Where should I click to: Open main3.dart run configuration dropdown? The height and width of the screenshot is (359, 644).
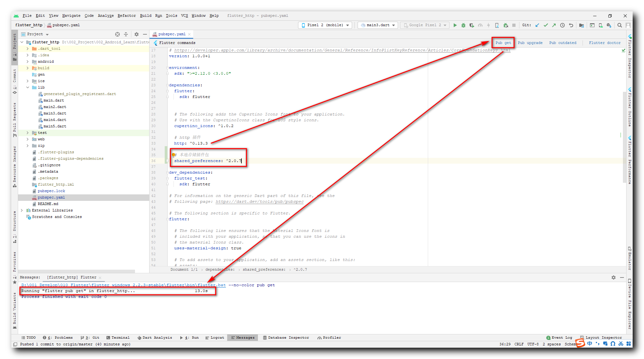point(378,25)
